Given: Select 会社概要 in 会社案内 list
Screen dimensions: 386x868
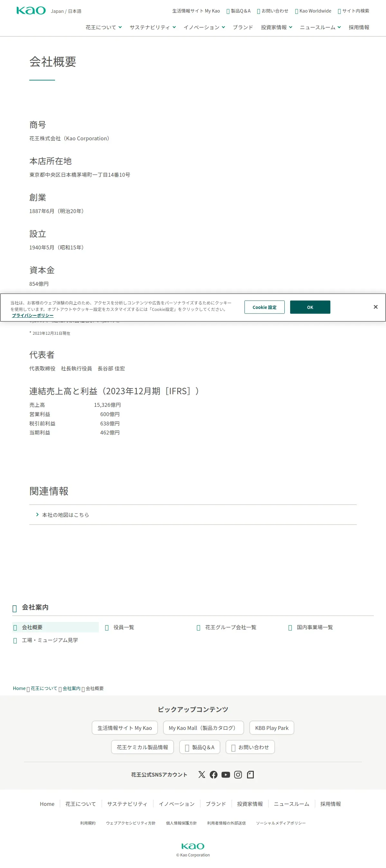Looking at the screenshot, I should tap(56, 627).
